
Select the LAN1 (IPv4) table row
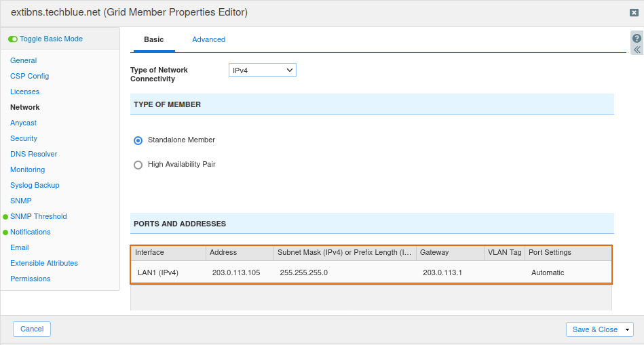[371, 272]
